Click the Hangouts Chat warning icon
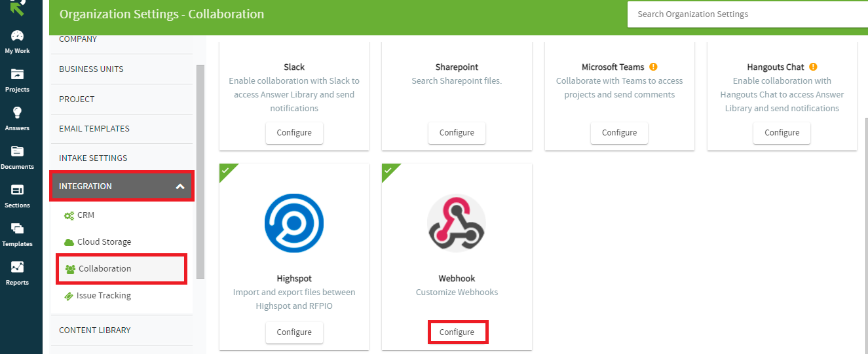 (813, 67)
